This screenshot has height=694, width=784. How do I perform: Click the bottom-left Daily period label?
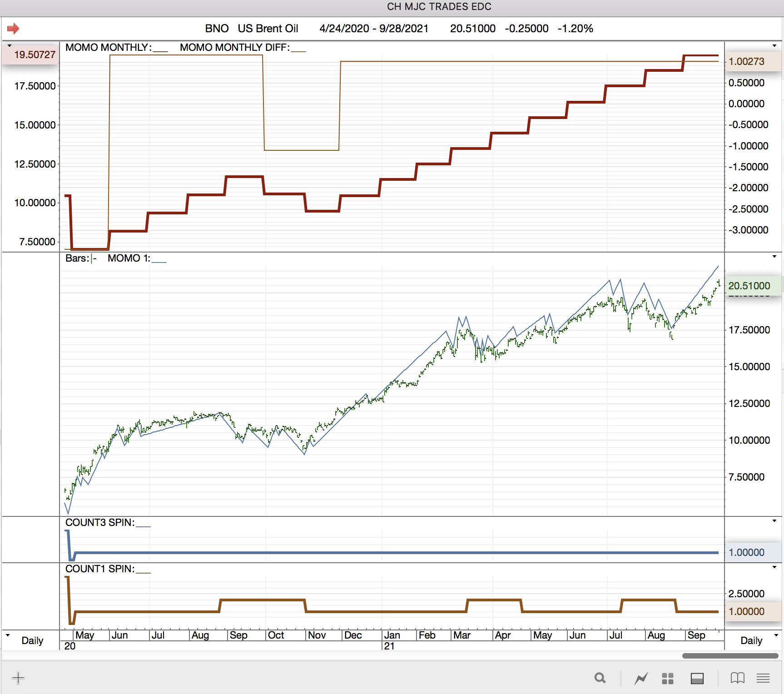click(32, 640)
